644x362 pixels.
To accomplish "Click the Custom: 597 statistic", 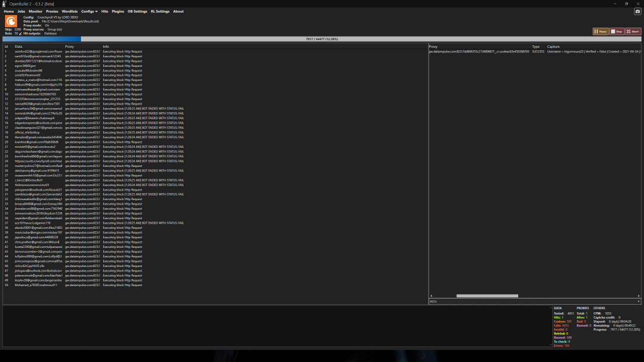I will [x=562, y=321].
